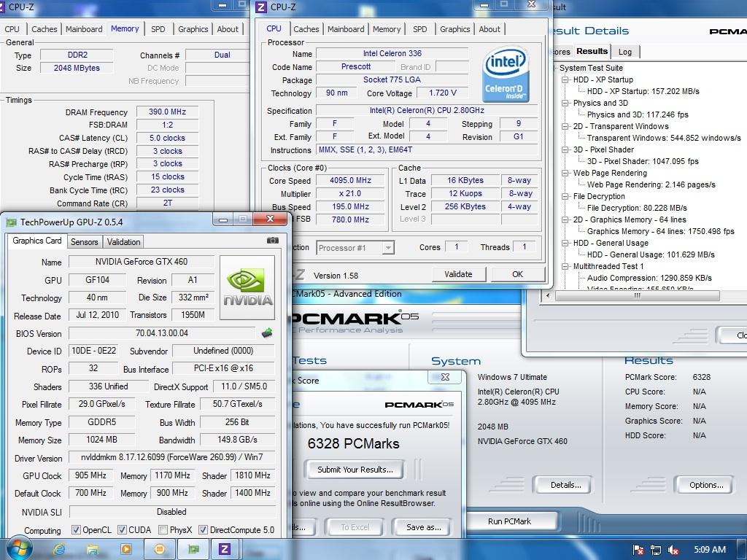The height and width of the screenshot is (560, 747).
Task: Click the network tray icon
Action: point(656,550)
